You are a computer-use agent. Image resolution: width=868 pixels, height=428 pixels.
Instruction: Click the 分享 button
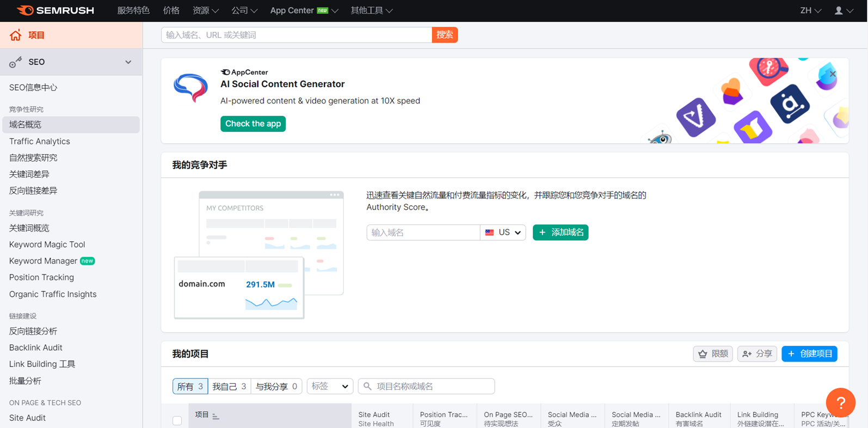click(757, 354)
